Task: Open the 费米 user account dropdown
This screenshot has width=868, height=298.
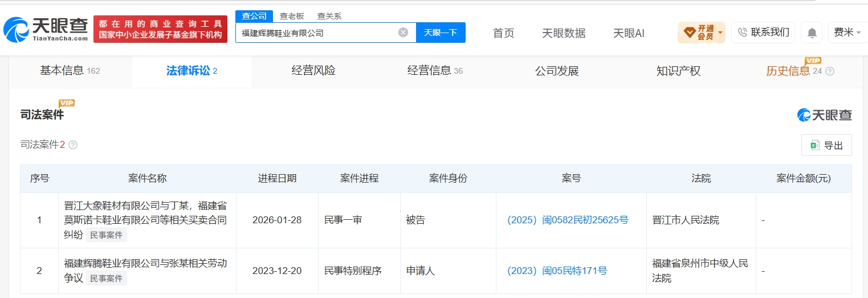Action: (x=847, y=33)
